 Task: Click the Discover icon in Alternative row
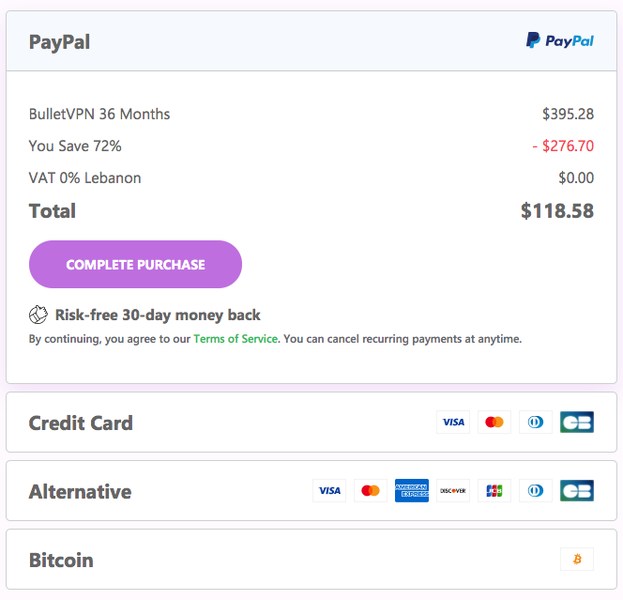pos(453,491)
